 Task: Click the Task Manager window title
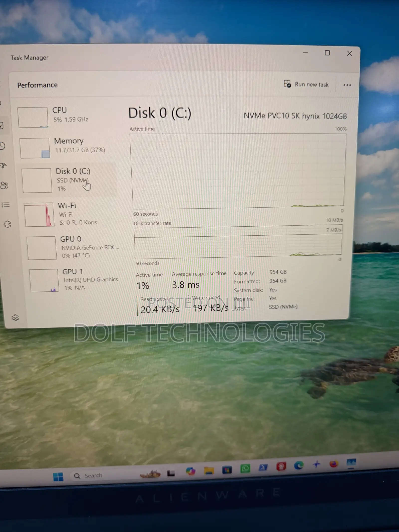(29, 58)
